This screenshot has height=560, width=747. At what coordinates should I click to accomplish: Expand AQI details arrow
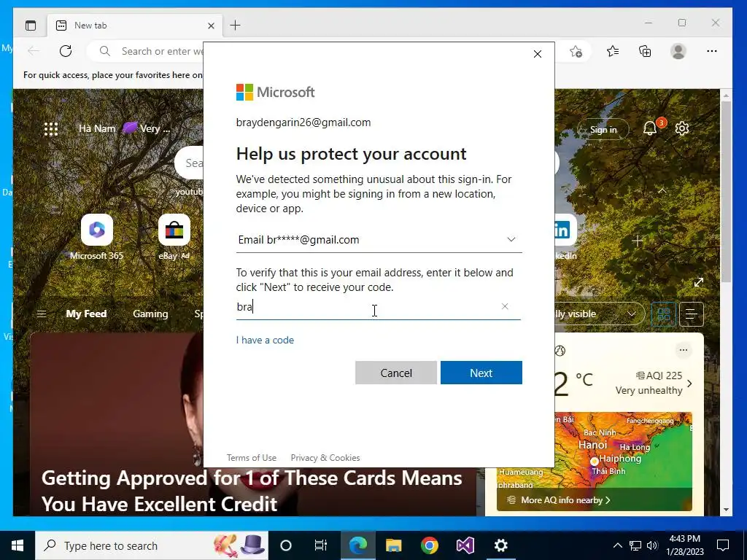click(x=689, y=384)
